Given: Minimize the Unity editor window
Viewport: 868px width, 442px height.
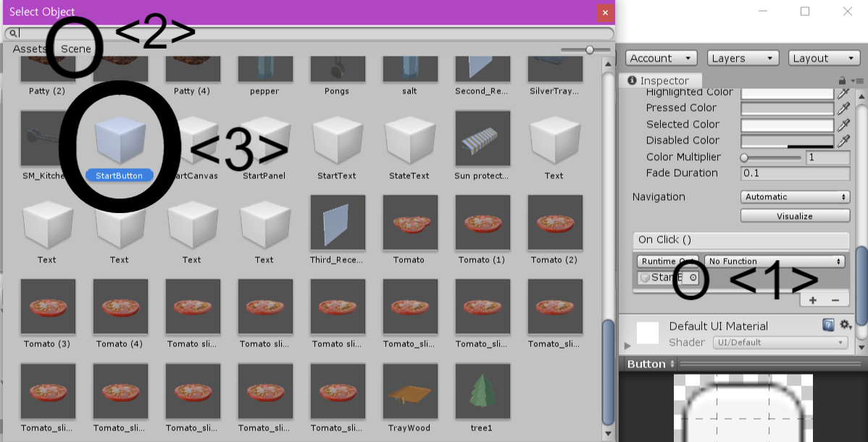Looking at the screenshot, I should click(763, 11).
